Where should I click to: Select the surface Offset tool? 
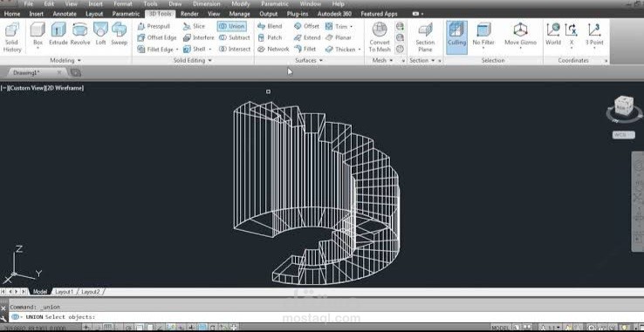click(x=307, y=26)
